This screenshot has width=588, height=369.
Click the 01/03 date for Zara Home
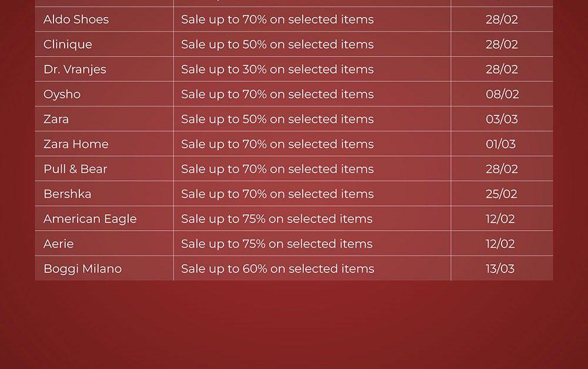[x=500, y=144]
